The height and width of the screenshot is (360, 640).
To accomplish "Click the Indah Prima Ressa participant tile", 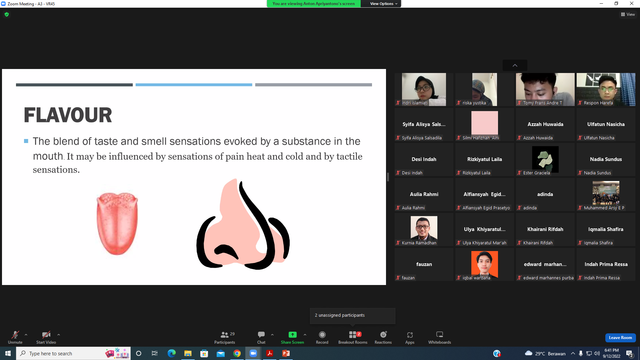I will pyautogui.click(x=606, y=264).
